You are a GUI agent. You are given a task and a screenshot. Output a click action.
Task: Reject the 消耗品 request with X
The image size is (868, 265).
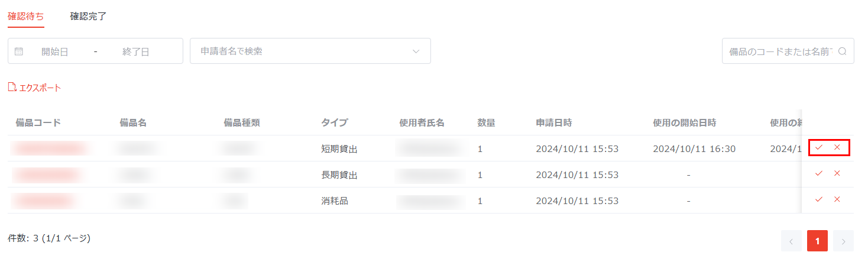(837, 199)
